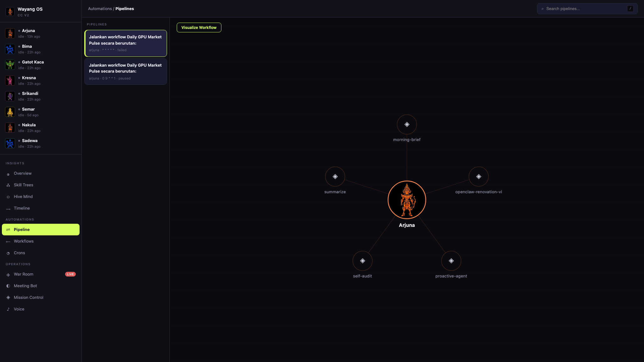Click the Arjuna label under central node
Screen dimensions: 644x362
[407, 225]
